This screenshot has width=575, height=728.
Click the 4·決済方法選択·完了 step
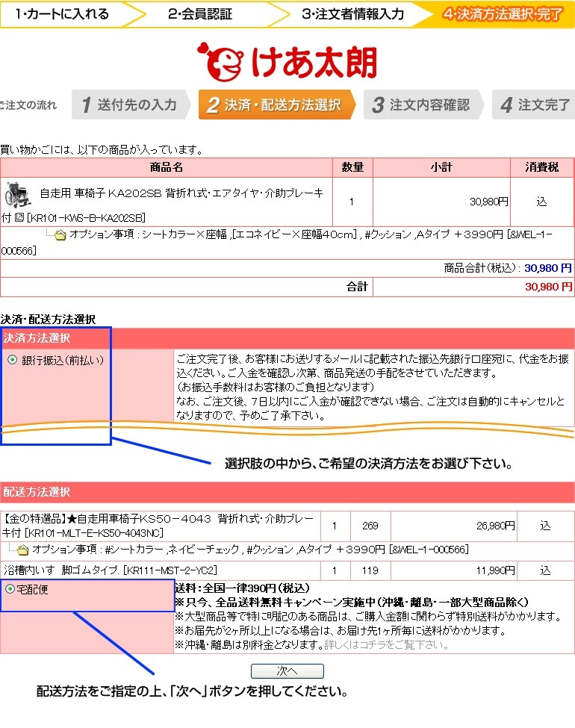(501, 13)
